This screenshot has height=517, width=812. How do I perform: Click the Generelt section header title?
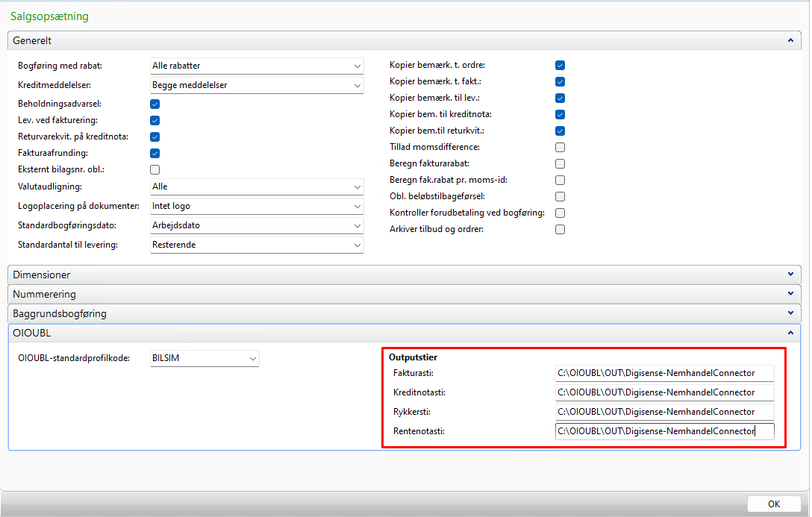tap(32, 40)
